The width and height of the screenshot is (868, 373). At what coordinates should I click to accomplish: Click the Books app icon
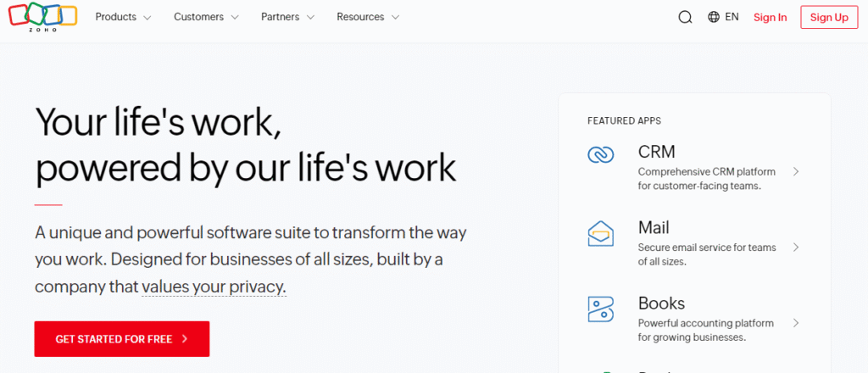point(600,309)
